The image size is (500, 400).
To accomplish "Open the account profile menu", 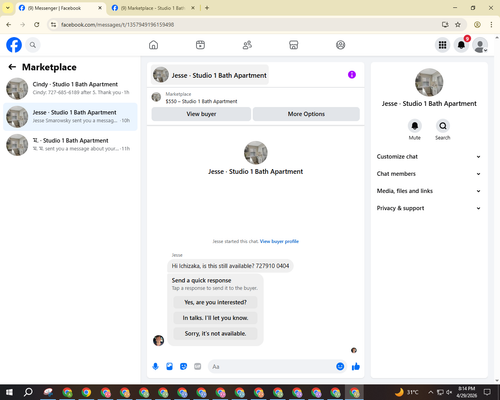I will point(480,45).
